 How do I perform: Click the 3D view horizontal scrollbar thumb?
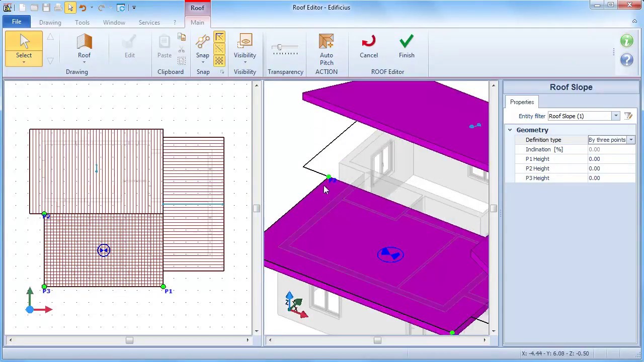point(377,340)
